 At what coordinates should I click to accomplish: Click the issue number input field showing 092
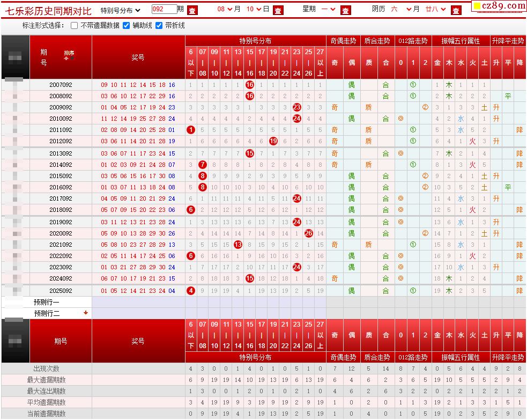coord(165,9)
